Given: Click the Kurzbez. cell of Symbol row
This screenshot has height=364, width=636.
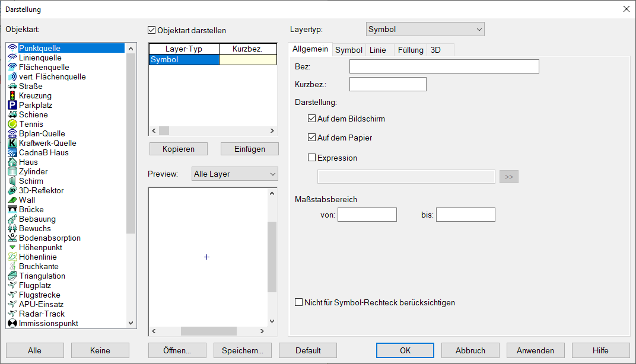Looking at the screenshot, I should coord(248,60).
